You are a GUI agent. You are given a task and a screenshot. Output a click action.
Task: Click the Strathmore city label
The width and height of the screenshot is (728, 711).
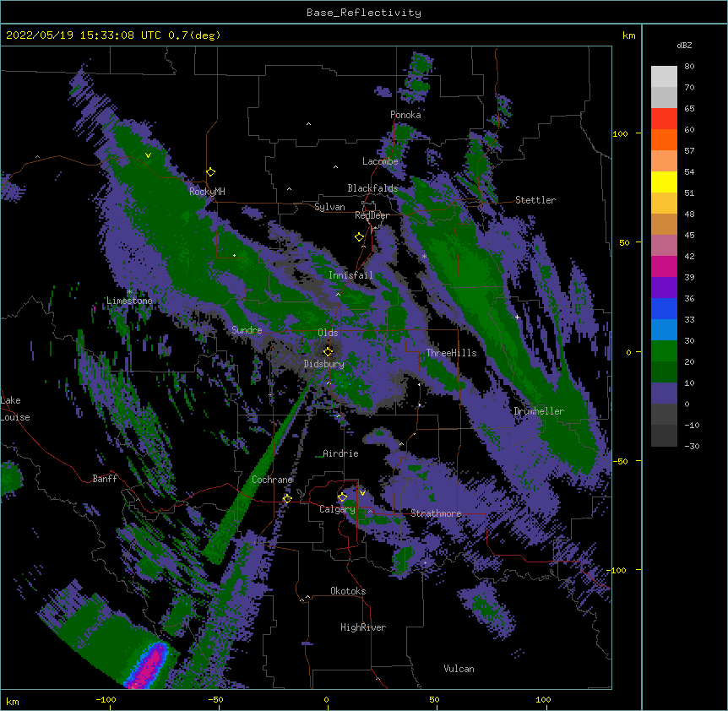(x=436, y=513)
